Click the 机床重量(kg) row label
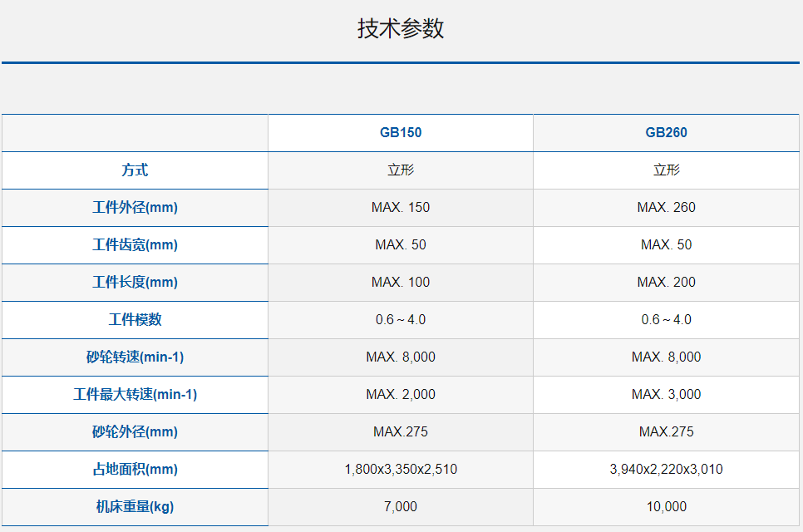This screenshot has height=532, width=803. 135,507
